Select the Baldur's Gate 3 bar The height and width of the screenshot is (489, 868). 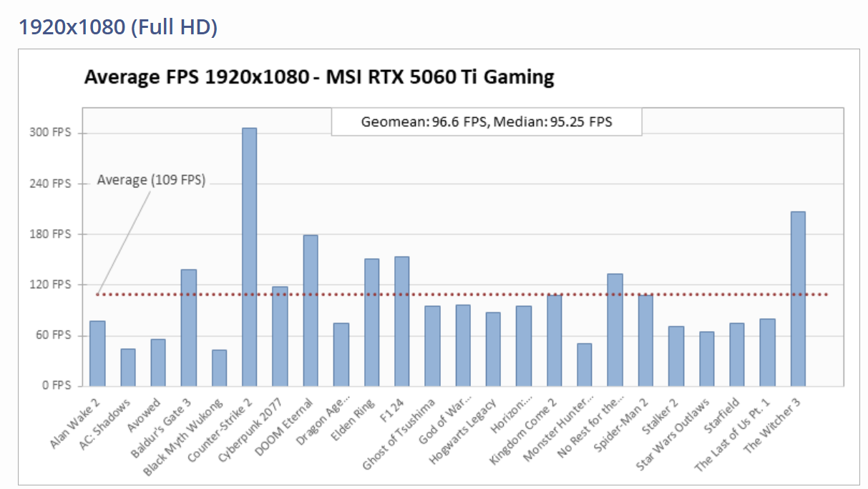[x=188, y=327]
